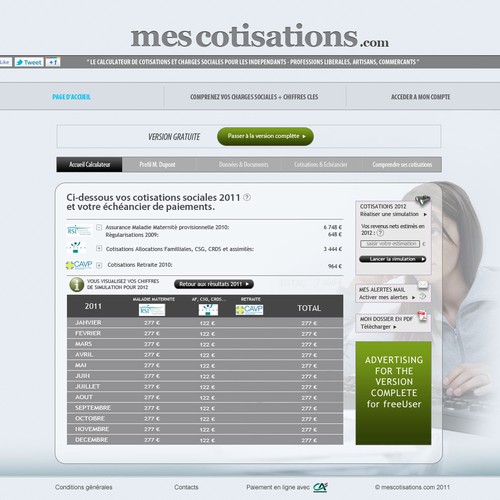Screen dimensions: 500x500
Task: Collapse the Assurance Maladie Maternité row
Action: [x=99, y=227]
